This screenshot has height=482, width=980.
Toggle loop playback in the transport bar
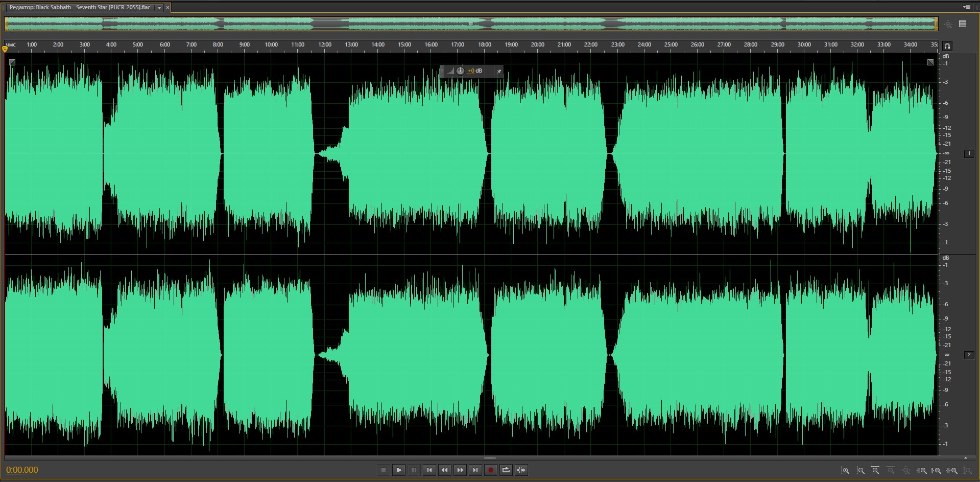506,470
